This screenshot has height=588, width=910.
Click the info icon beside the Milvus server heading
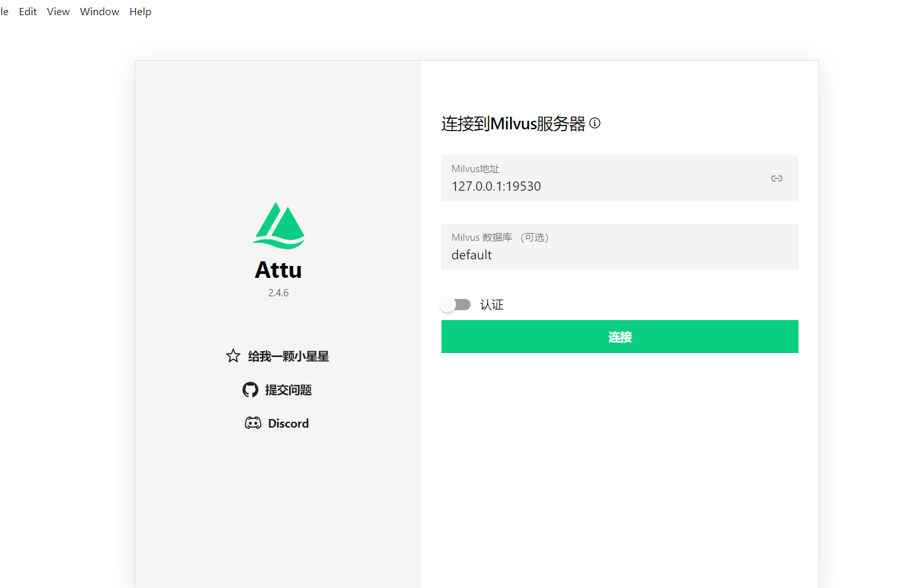pos(595,123)
